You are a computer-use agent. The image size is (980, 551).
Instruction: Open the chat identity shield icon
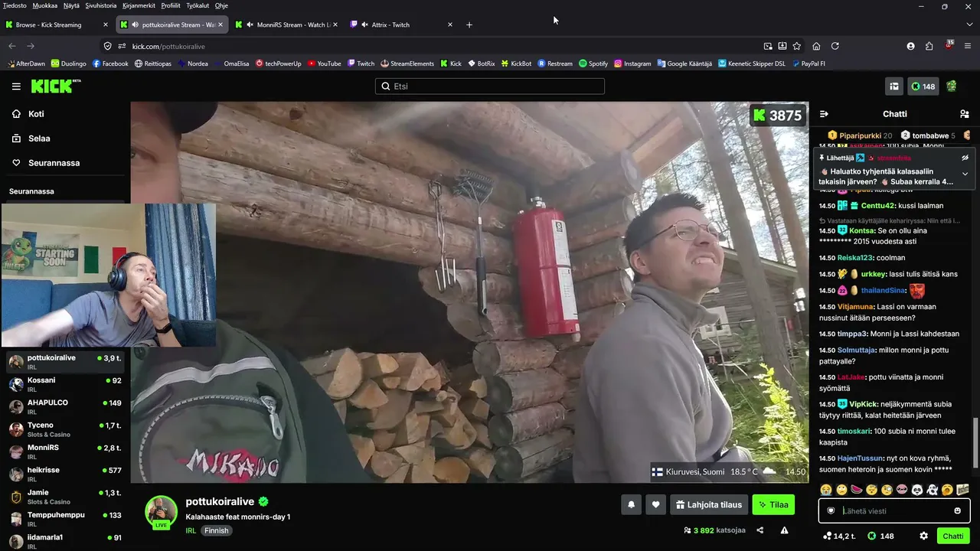(x=831, y=510)
